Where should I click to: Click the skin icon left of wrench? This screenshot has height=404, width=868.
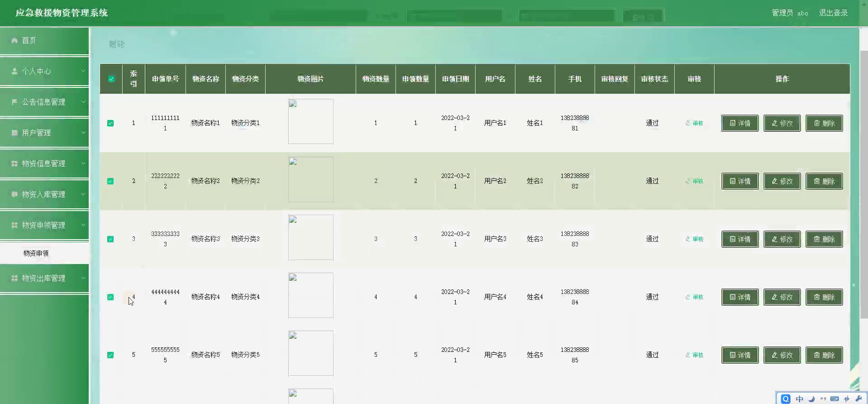[x=847, y=399]
